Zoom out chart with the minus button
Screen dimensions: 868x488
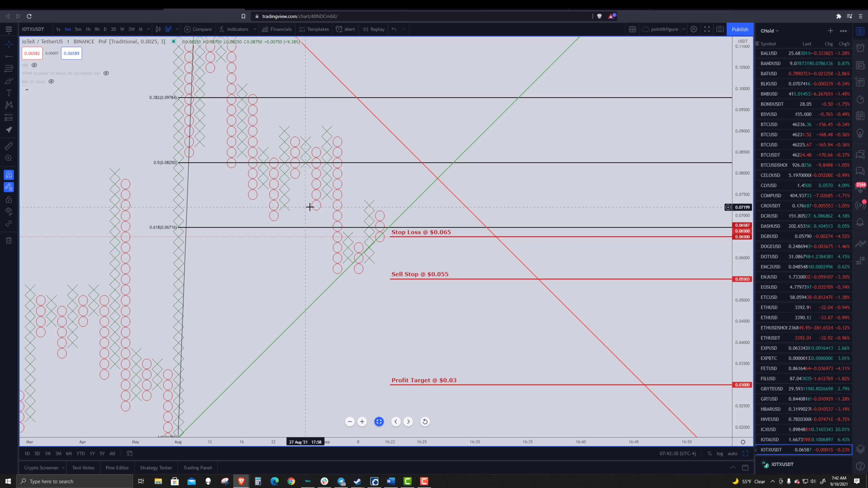pos(350,422)
